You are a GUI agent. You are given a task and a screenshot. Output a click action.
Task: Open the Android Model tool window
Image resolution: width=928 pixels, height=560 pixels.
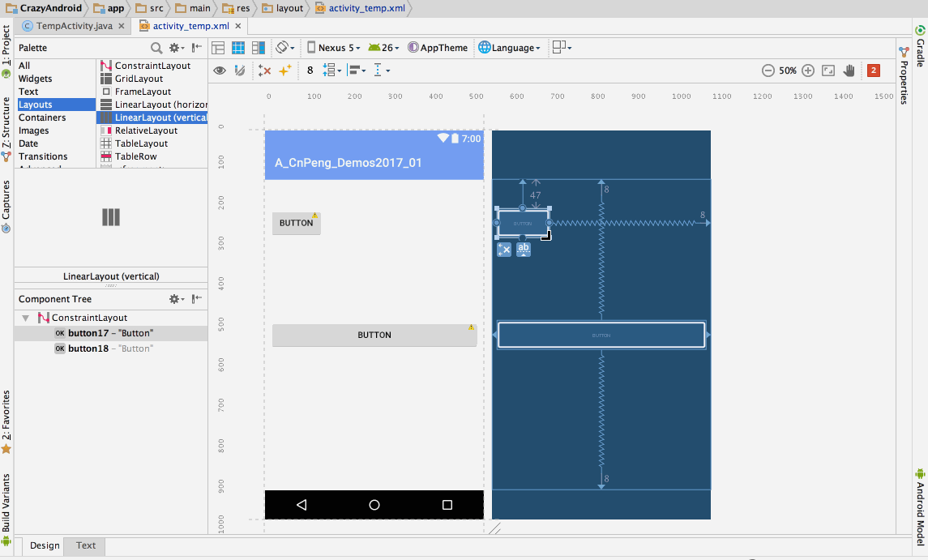click(x=921, y=507)
